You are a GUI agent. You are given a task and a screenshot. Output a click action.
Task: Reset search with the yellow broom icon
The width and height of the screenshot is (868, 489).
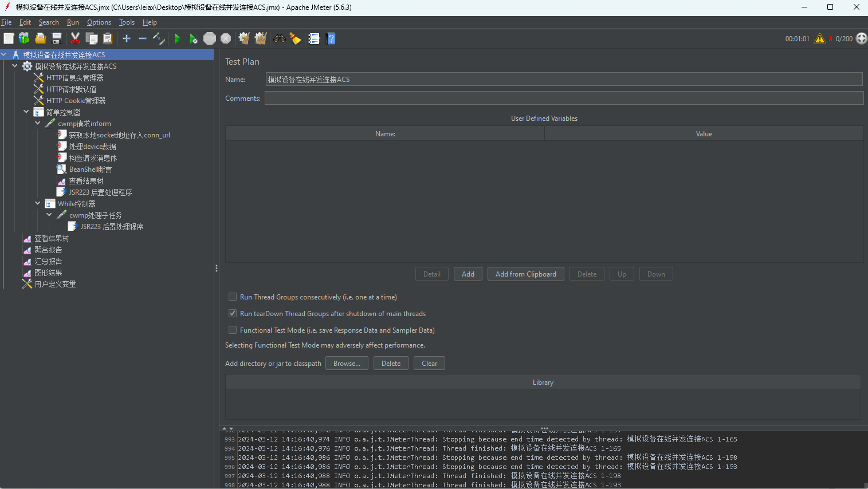coord(296,38)
